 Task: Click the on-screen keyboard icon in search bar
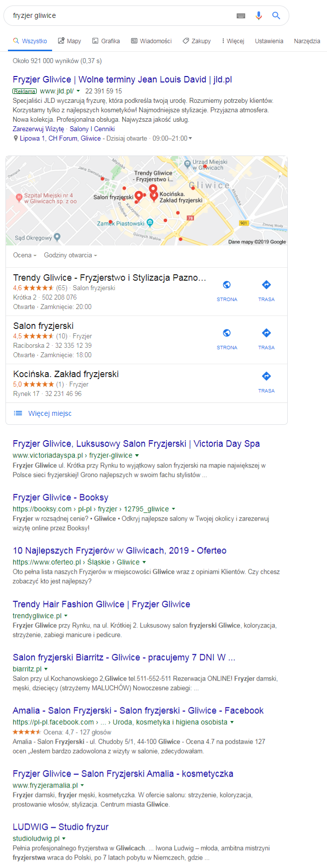point(241,16)
